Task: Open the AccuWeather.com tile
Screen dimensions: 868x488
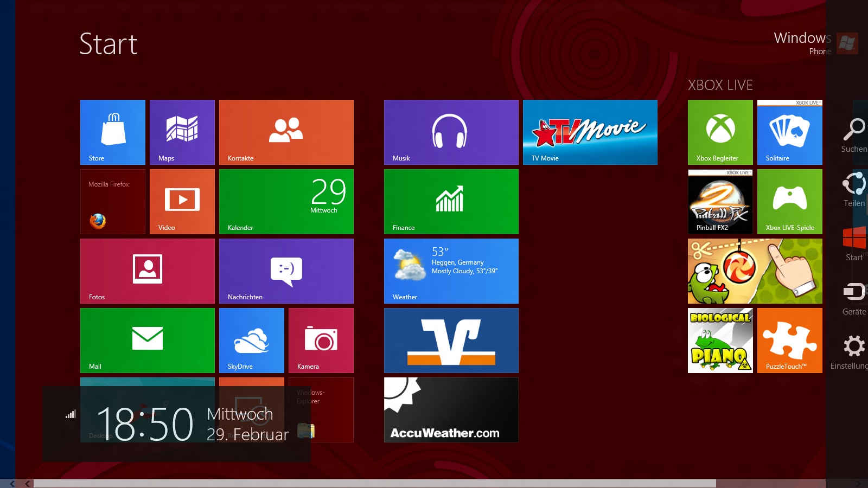Action: (x=451, y=410)
